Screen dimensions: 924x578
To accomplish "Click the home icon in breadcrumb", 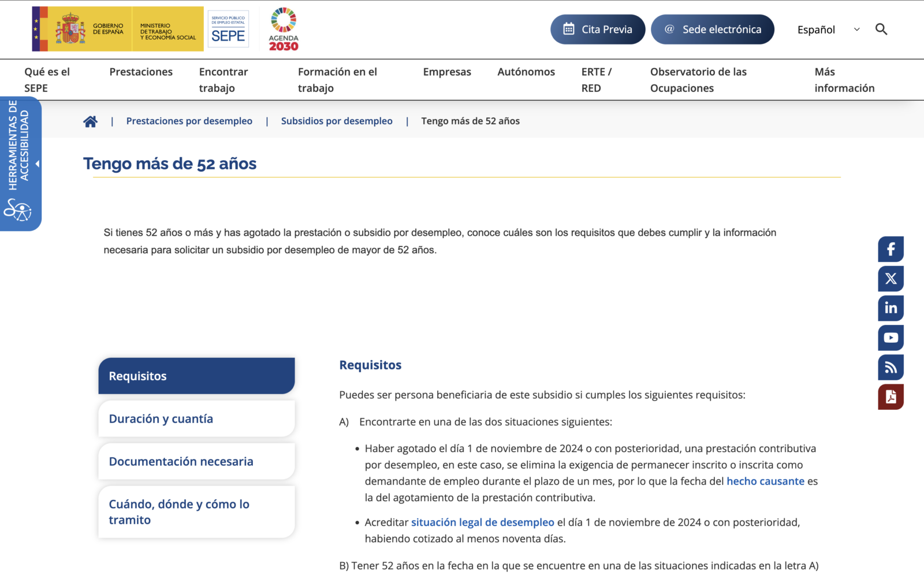I will coord(90,121).
